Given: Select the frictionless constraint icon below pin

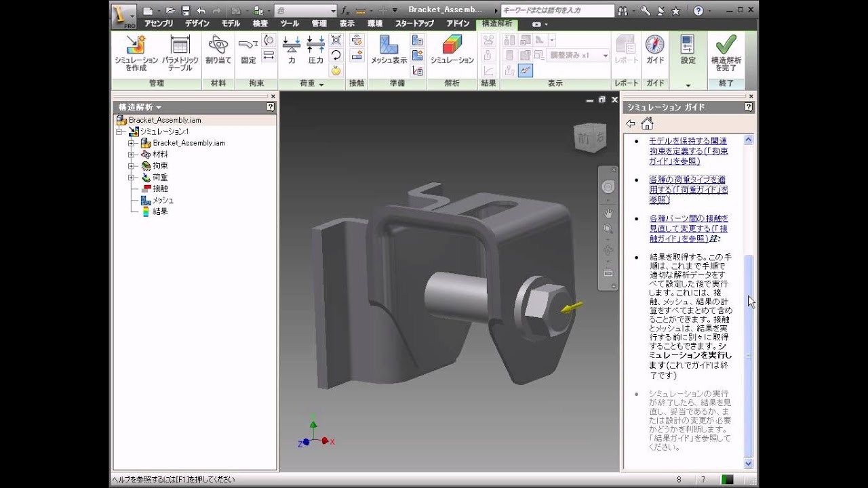Looking at the screenshot, I should (x=269, y=56).
